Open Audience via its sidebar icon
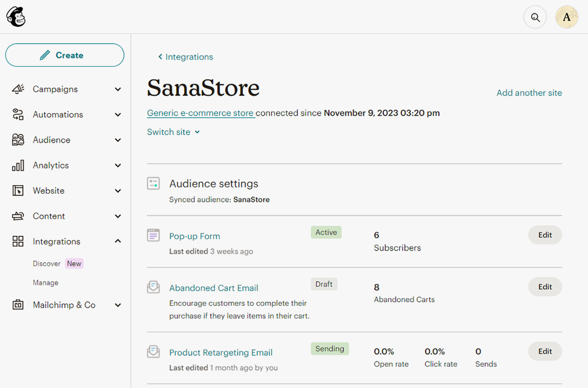This screenshot has width=588, height=388. (18, 140)
